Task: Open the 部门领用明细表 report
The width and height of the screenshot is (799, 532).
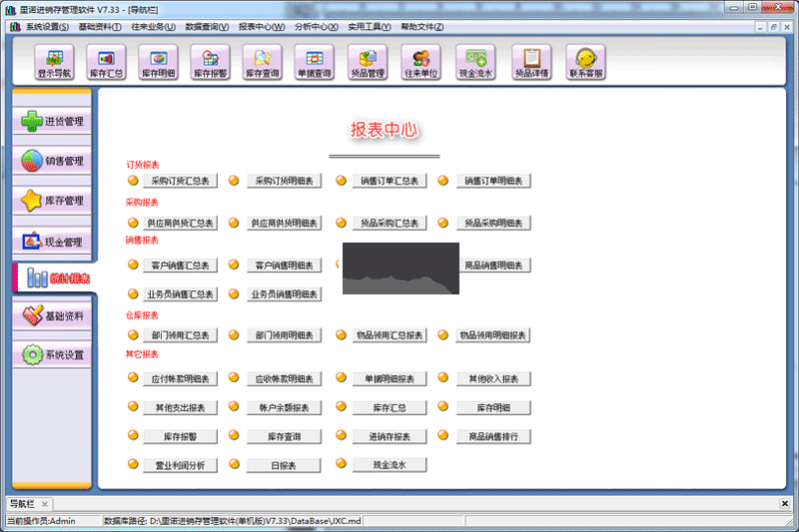Action: click(285, 335)
